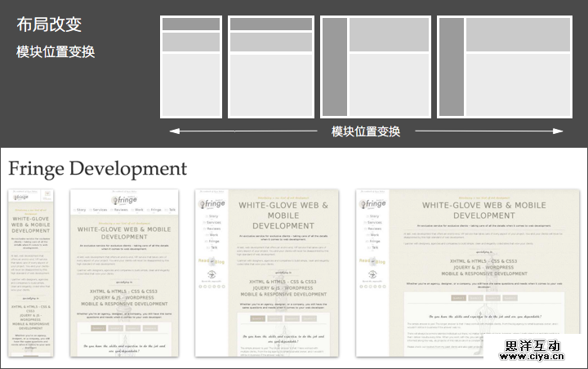Click the bird emblem in the medium-width sidebar screenshot

coord(212,274)
